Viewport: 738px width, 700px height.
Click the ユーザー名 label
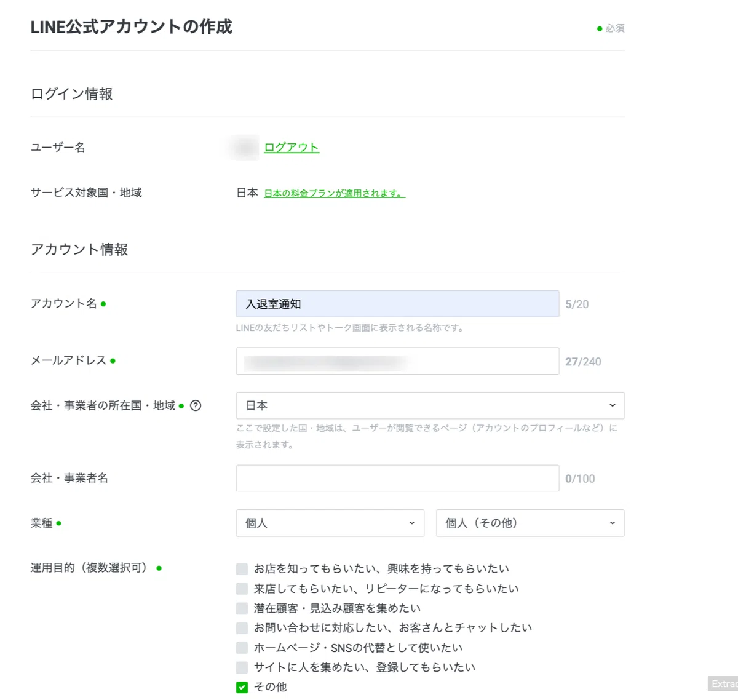pos(58,148)
